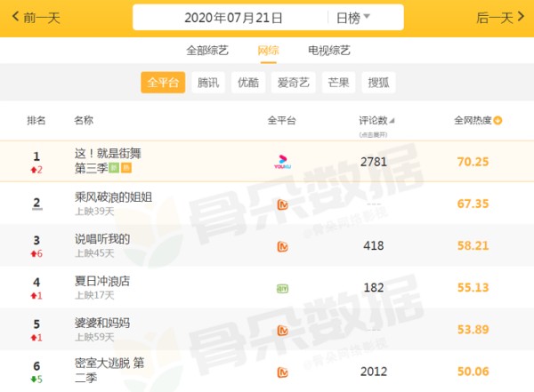Click heat value 55.13

click(473, 288)
